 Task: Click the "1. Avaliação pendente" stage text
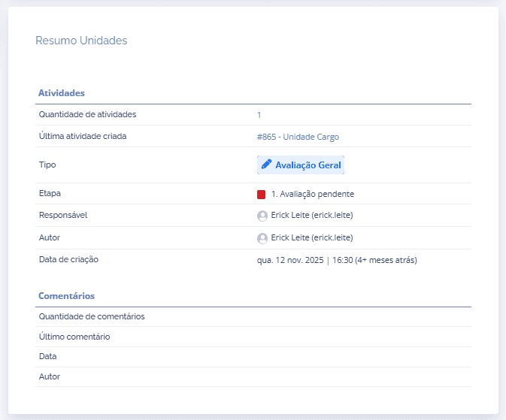pyautogui.click(x=313, y=194)
